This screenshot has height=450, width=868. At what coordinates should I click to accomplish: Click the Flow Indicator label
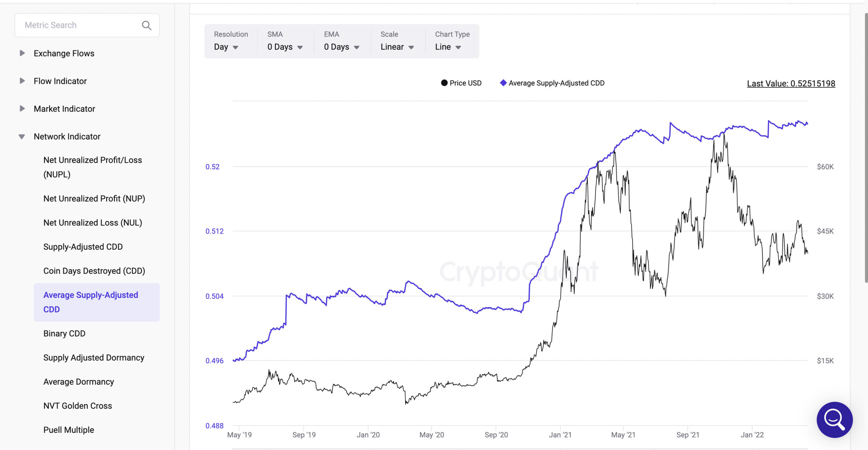60,81
